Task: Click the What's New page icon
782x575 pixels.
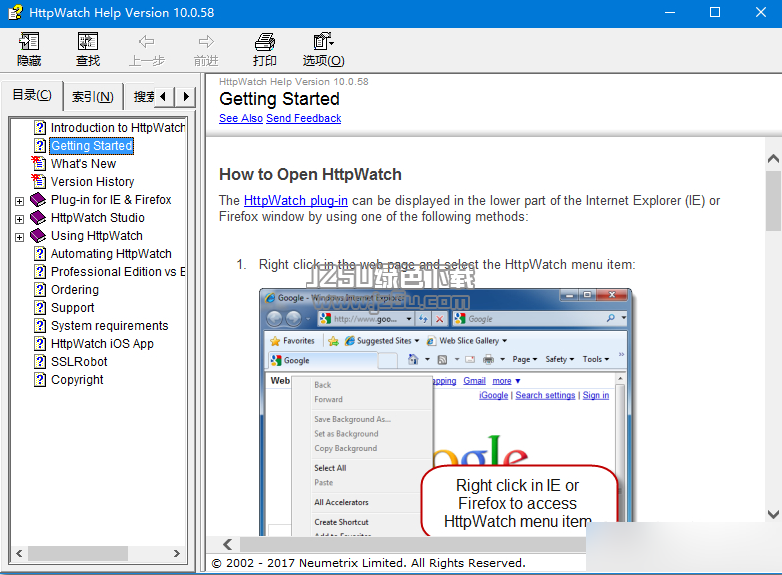Action: point(39,163)
